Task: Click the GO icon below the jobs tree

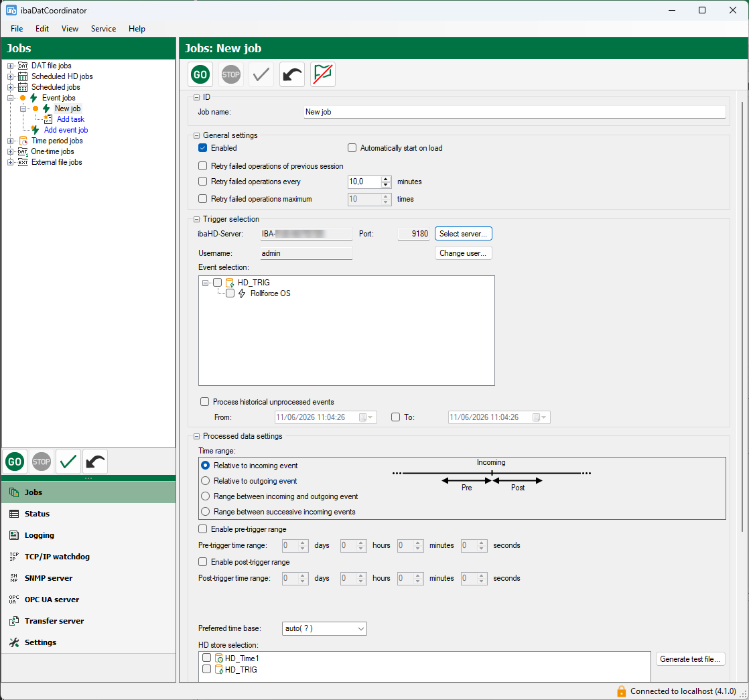Action: (x=15, y=462)
